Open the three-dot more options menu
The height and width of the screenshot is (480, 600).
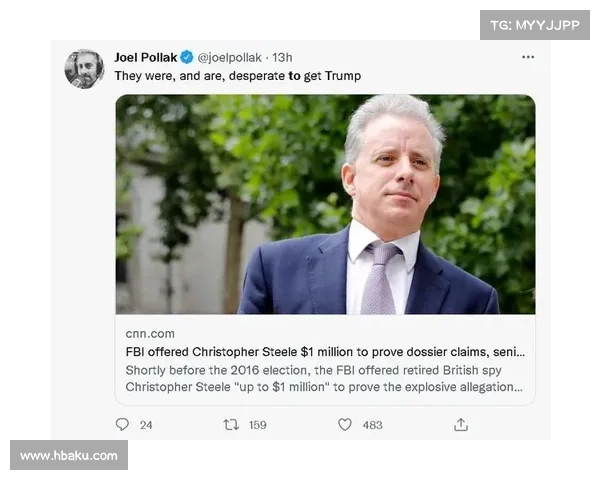[x=527, y=57]
